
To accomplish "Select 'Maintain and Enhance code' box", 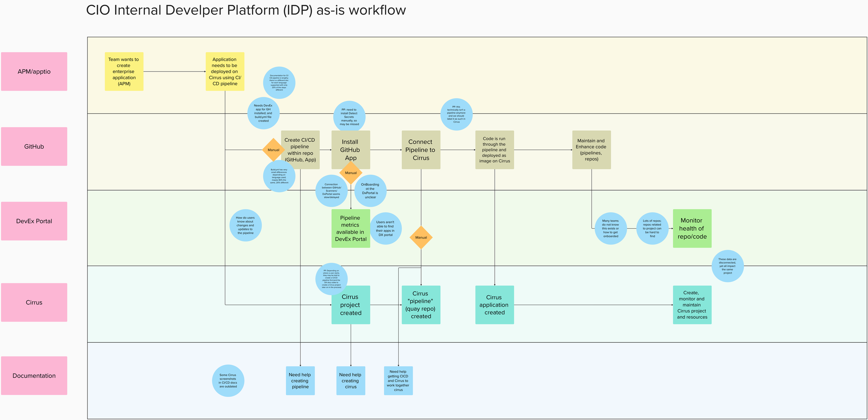I will click(591, 150).
